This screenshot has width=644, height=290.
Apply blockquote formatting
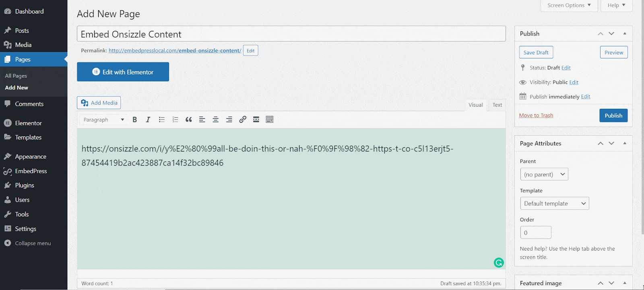[188, 120]
